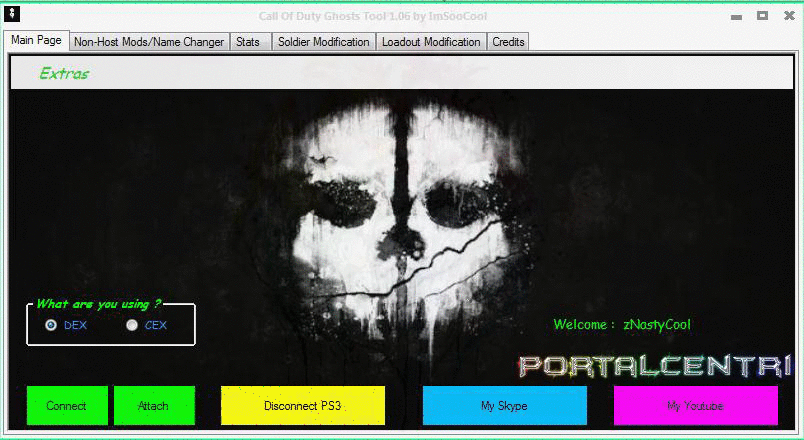The image size is (804, 440).
Task: Click the Extras header text
Action: pyautogui.click(x=64, y=74)
